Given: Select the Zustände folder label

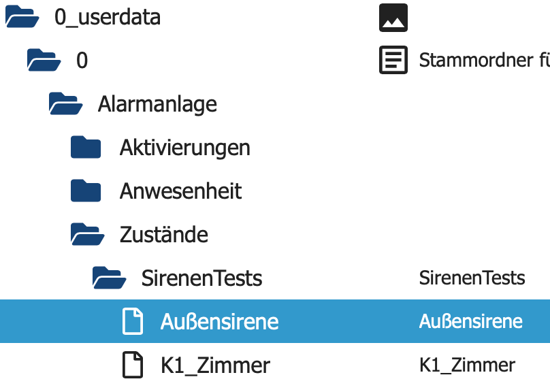Looking at the screenshot, I should [x=163, y=235].
